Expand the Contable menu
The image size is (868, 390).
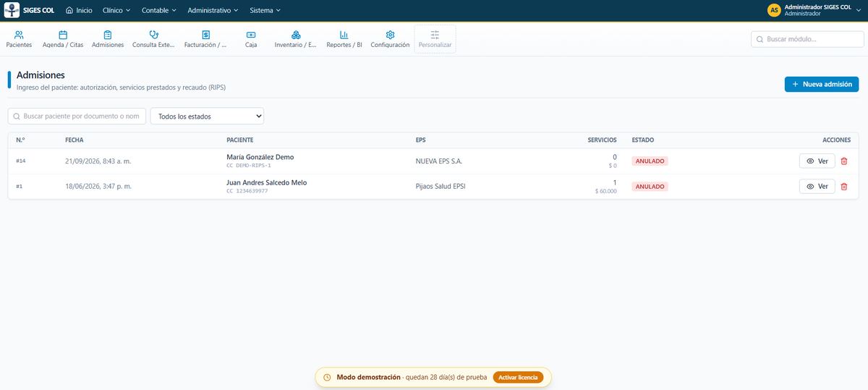click(x=158, y=10)
